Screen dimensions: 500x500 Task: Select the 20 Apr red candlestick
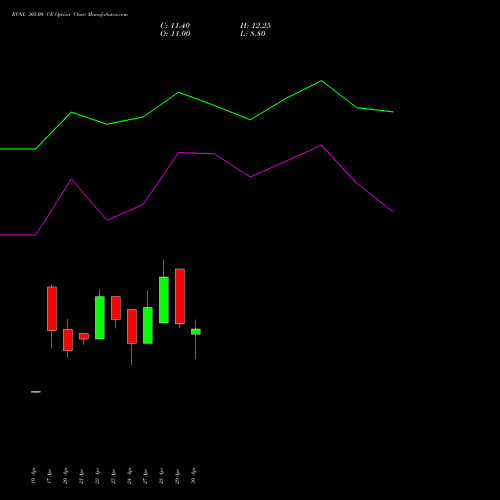[68, 340]
